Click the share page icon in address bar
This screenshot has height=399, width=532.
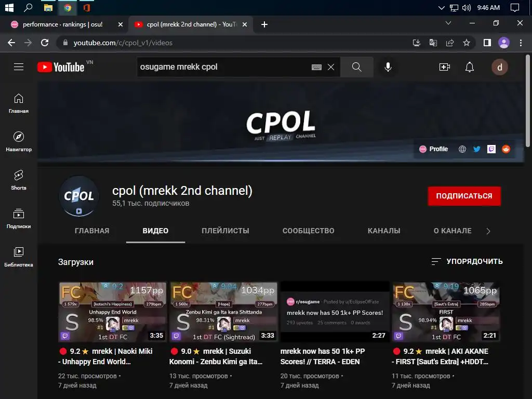[450, 43]
